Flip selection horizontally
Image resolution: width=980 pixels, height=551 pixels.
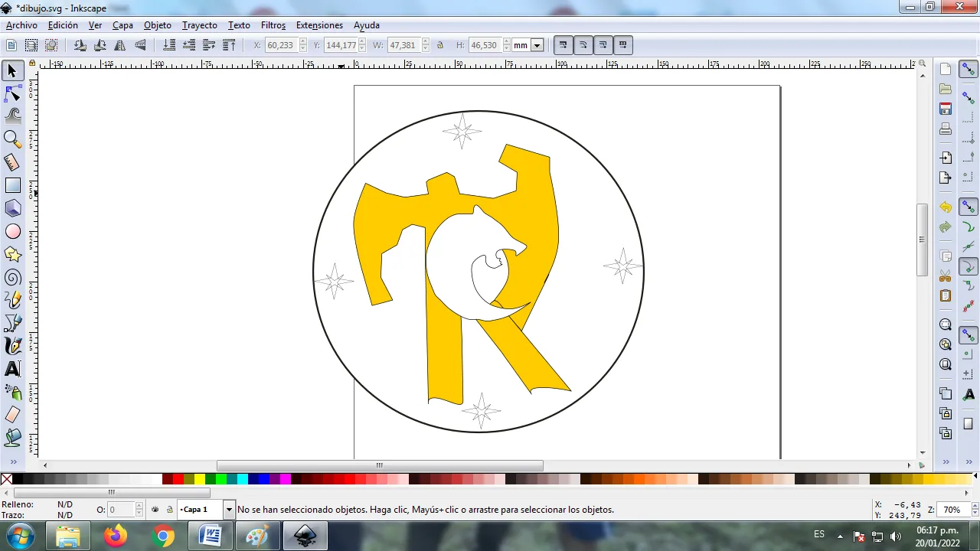tap(119, 45)
